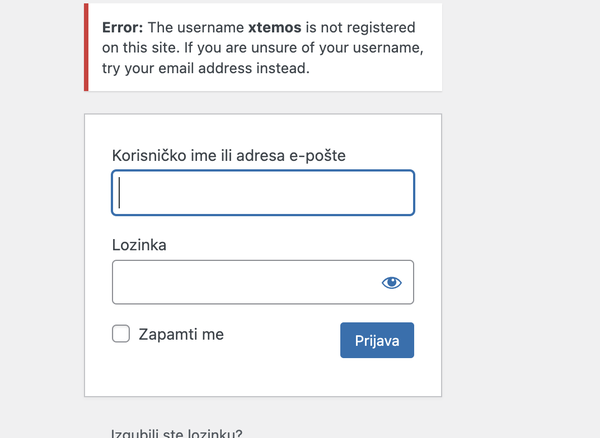Click empty space to the right of Zapamti me
This screenshot has height=438, width=600.
click(282, 334)
